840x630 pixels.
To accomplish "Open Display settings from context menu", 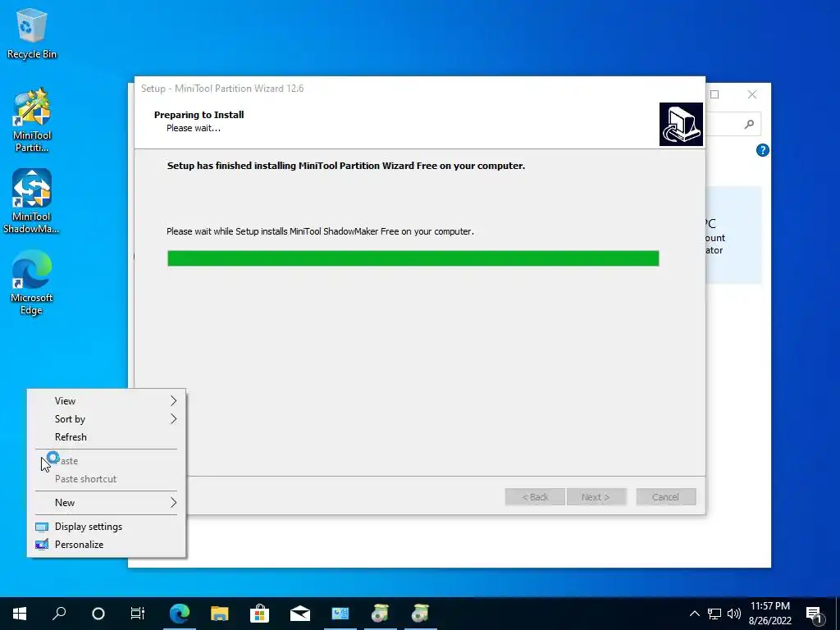I will pos(106,527).
